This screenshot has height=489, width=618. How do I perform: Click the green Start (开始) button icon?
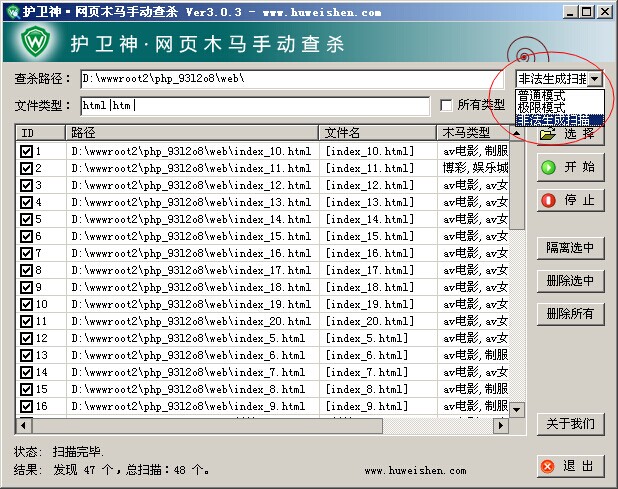549,167
